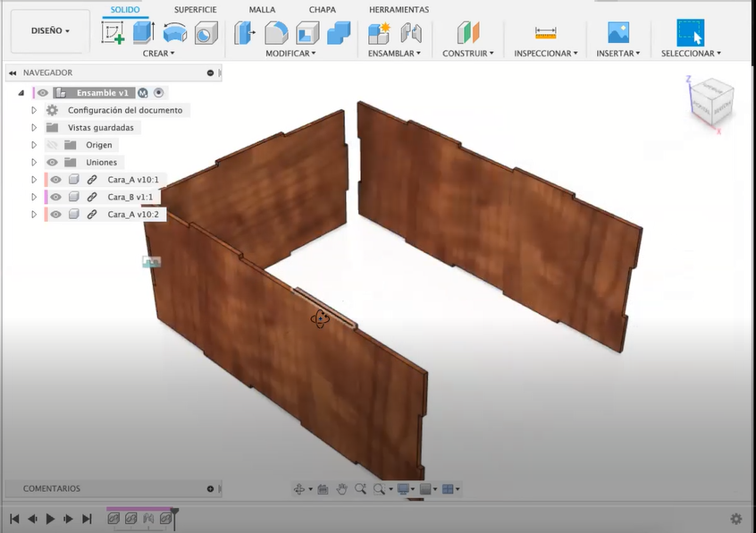
Task: Click the ViewCube orientation cube
Action: pyautogui.click(x=711, y=104)
